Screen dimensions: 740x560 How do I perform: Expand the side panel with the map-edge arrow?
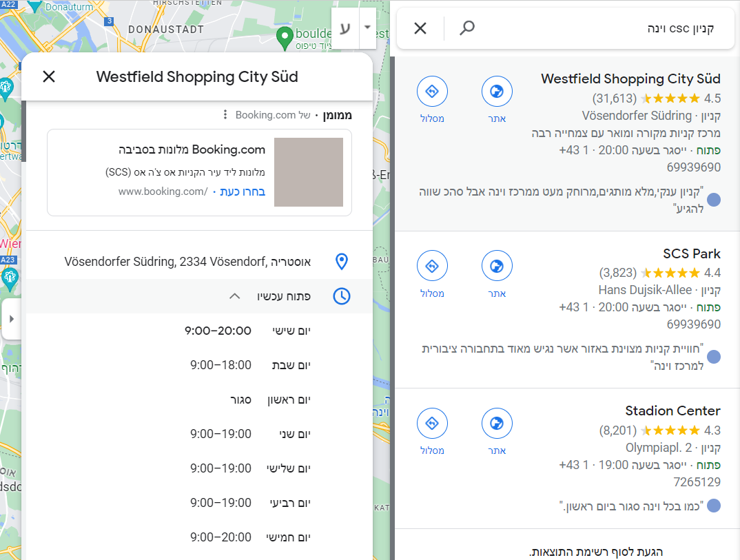click(x=11, y=319)
